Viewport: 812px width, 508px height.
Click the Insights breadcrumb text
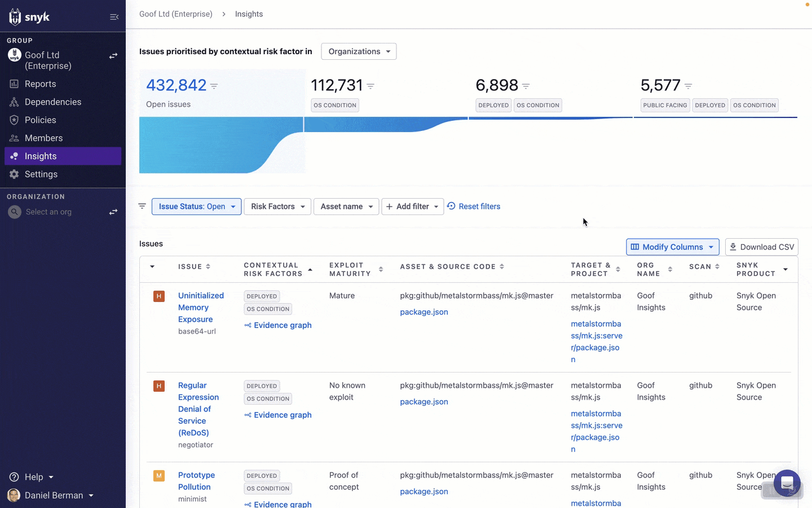[249, 14]
